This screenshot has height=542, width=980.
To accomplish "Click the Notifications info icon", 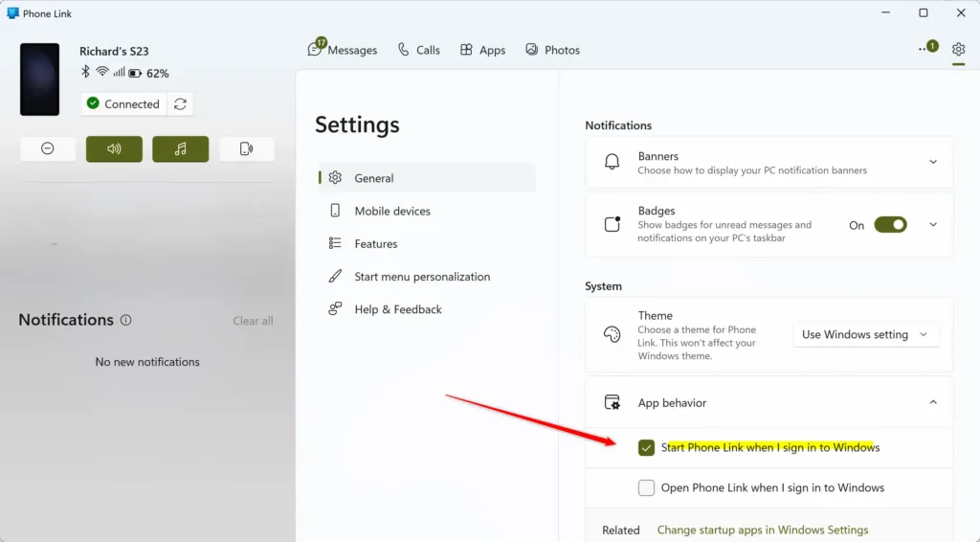I will click(125, 320).
